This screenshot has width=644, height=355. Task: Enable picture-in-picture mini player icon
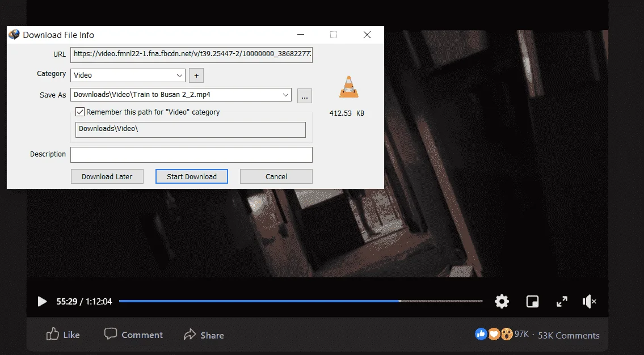pos(532,302)
